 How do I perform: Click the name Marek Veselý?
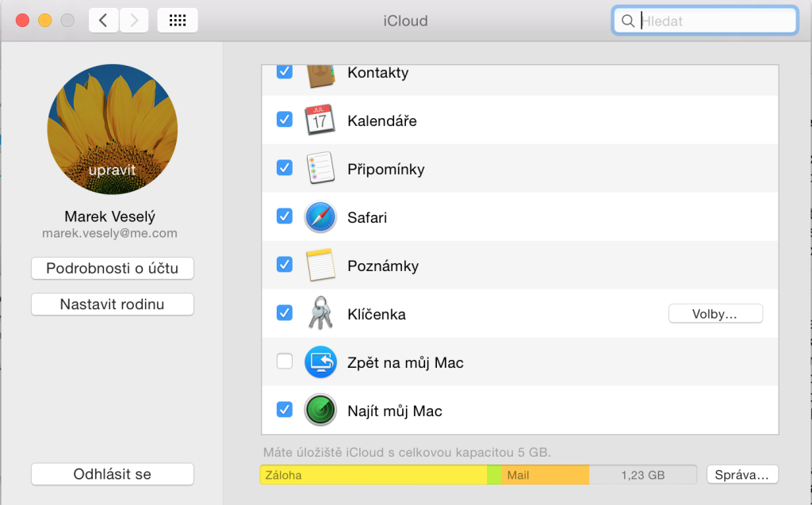[109, 216]
